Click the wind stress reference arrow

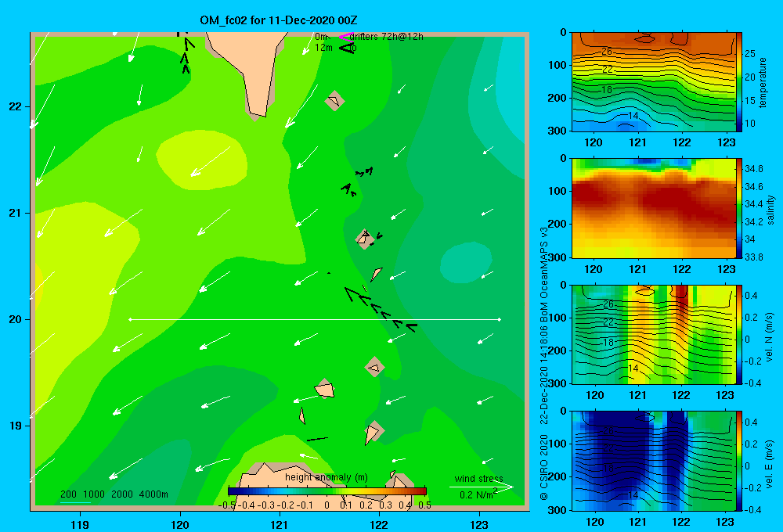[x=481, y=487]
